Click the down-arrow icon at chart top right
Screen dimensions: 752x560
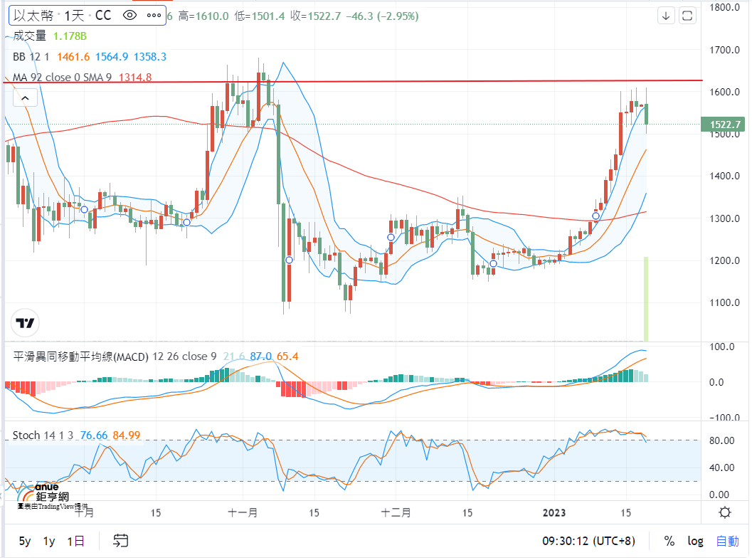pyautogui.click(x=666, y=15)
